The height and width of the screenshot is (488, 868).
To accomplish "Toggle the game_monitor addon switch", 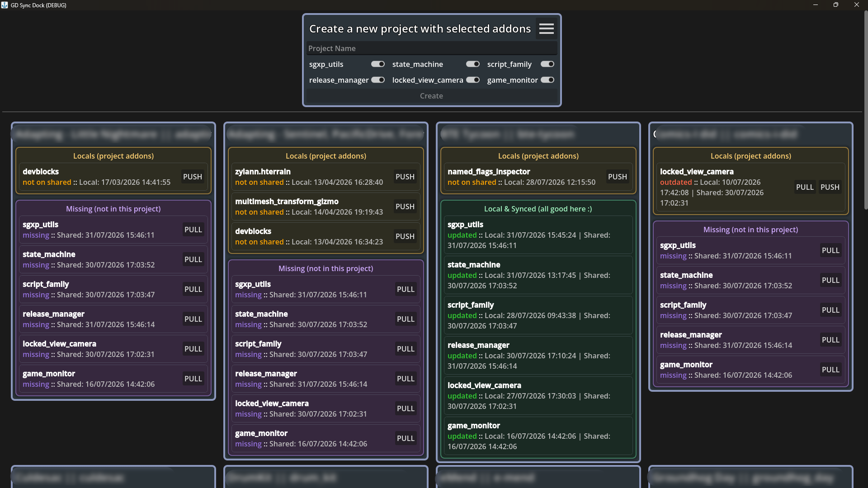I will (547, 80).
